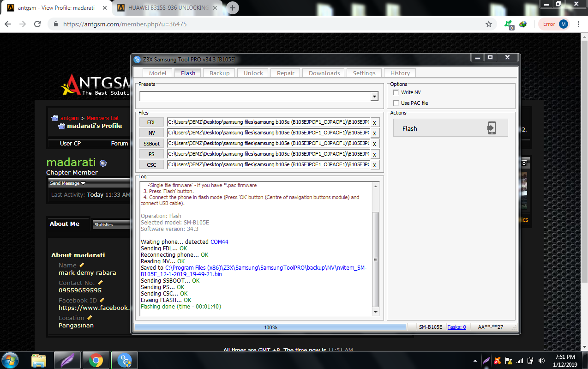The height and width of the screenshot is (369, 588).
Task: Click the site lock security icon
Action: 56,24
